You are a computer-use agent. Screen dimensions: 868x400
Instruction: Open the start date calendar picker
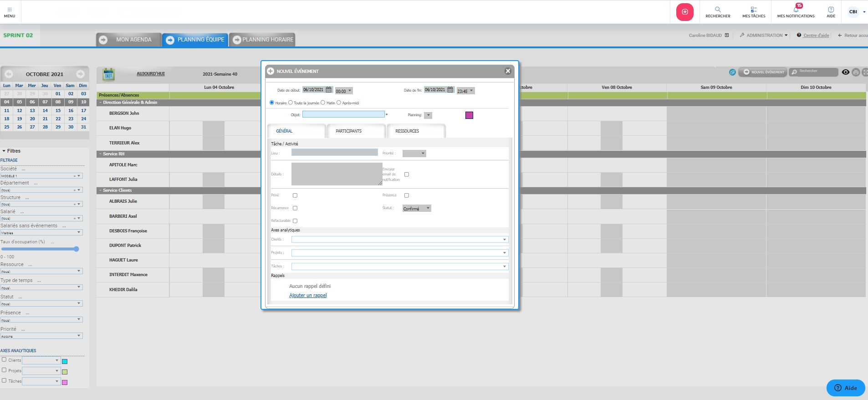(329, 90)
